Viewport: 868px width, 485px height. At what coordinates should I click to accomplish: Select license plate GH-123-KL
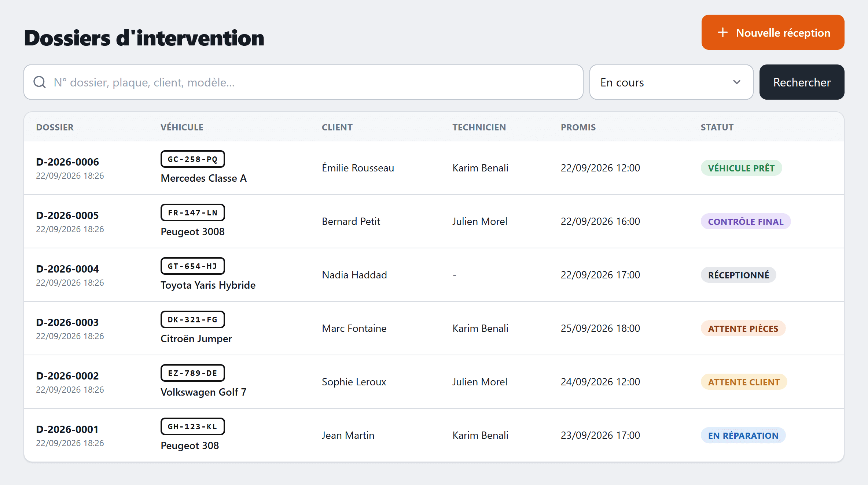pos(193,426)
